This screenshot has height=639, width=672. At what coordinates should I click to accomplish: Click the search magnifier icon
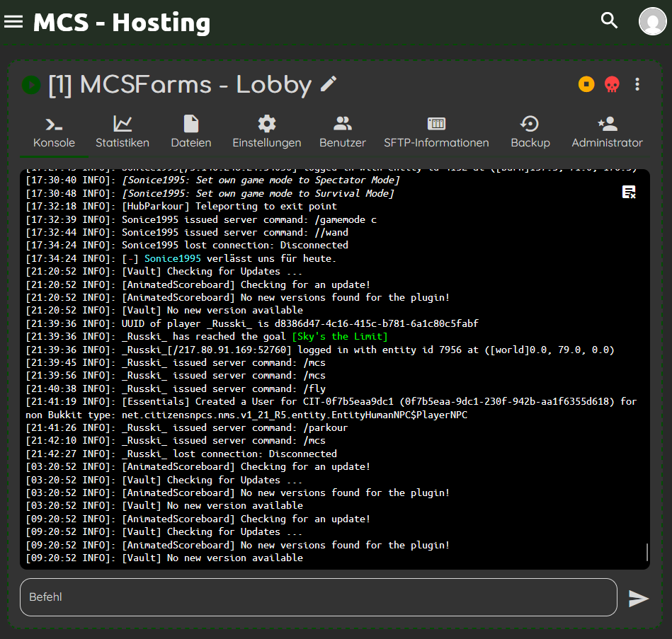click(x=609, y=21)
